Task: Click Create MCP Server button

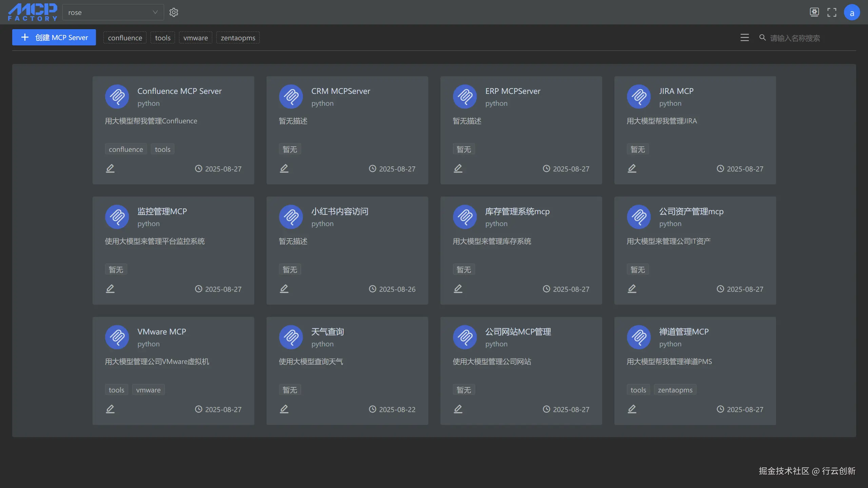Action: coord(54,37)
